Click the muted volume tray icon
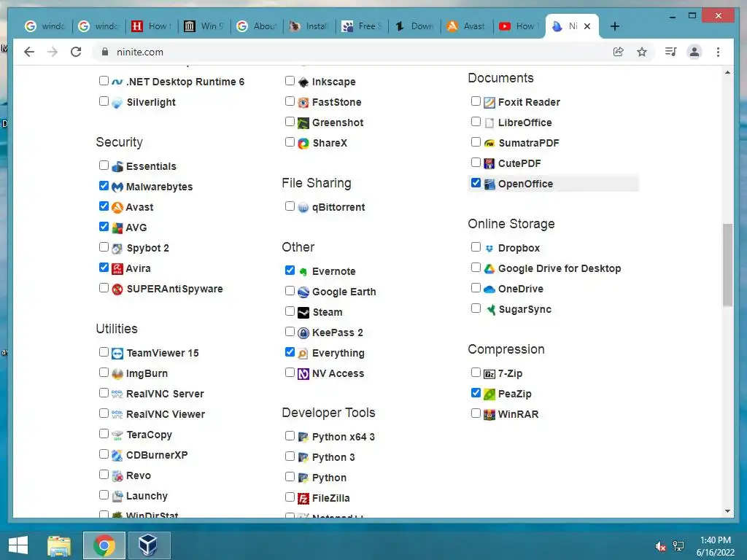 (x=660, y=546)
